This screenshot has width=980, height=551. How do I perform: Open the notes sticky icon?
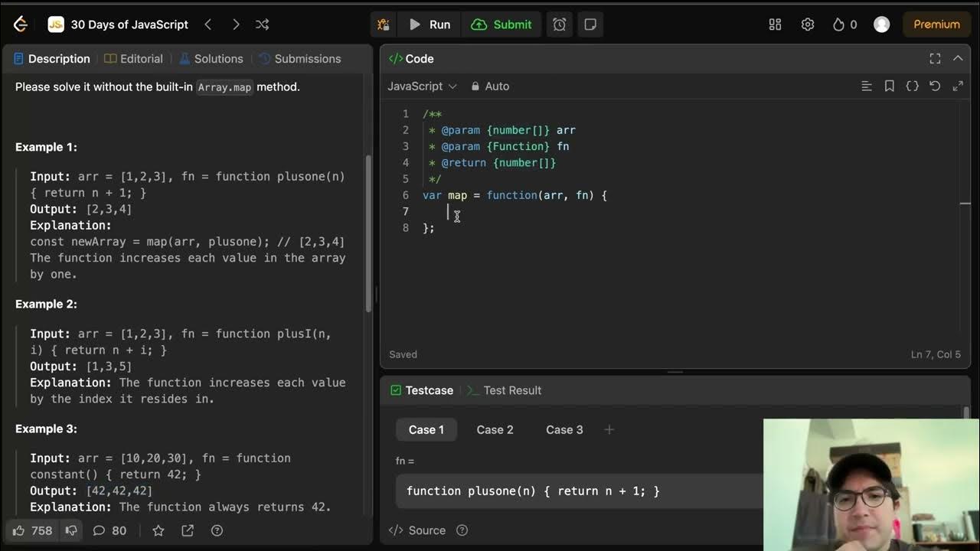590,24
